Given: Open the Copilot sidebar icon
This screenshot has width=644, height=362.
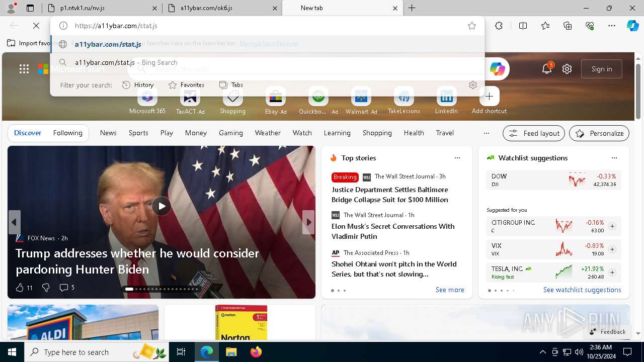Looking at the screenshot, I should point(632,26).
